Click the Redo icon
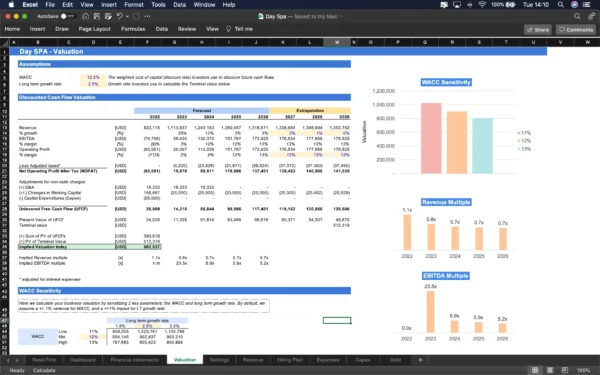Image resolution: width=600 pixels, height=375 pixels. tap(136, 16)
